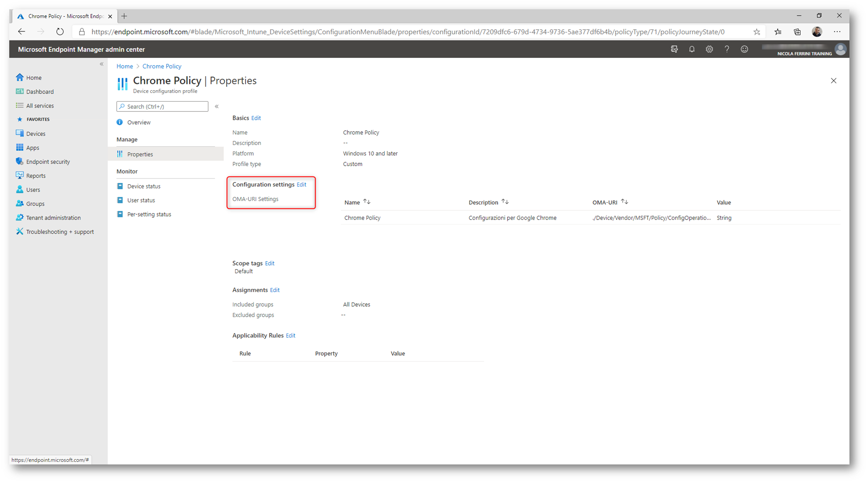Open the help question mark
The width and height of the screenshot is (868, 483).
[727, 49]
